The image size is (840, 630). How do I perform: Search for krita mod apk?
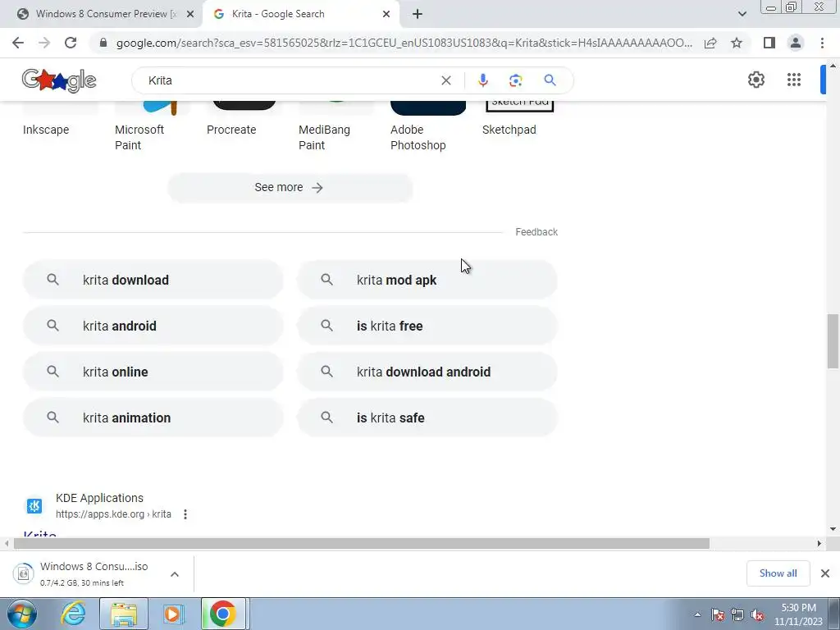click(427, 280)
